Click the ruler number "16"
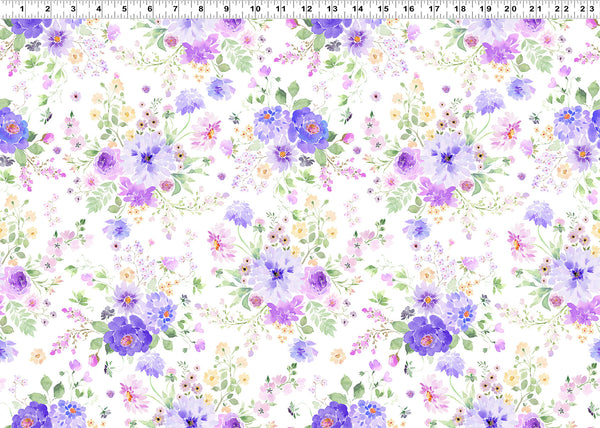The height and width of the screenshot is (428, 600). pyautogui.click(x=409, y=8)
